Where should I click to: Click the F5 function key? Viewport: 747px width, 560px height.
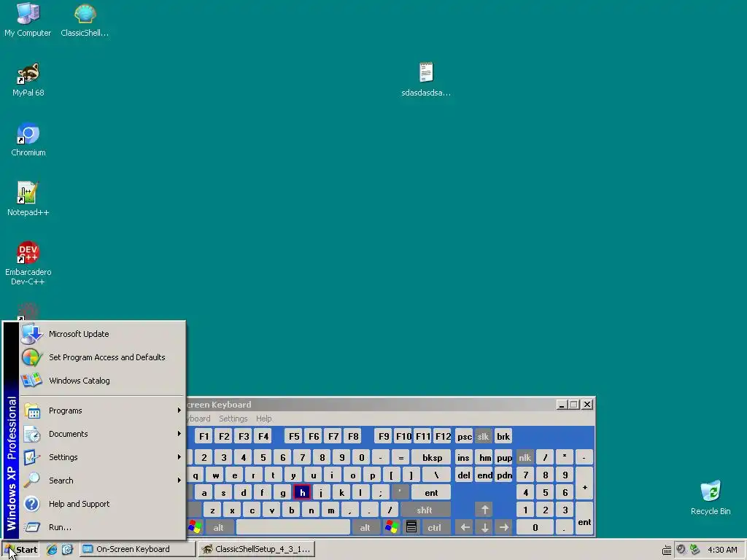(294, 437)
